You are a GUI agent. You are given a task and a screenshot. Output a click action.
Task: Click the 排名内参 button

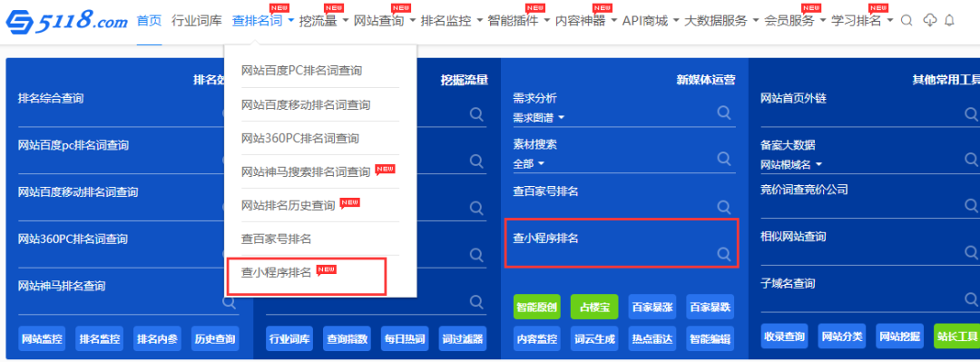tap(158, 339)
